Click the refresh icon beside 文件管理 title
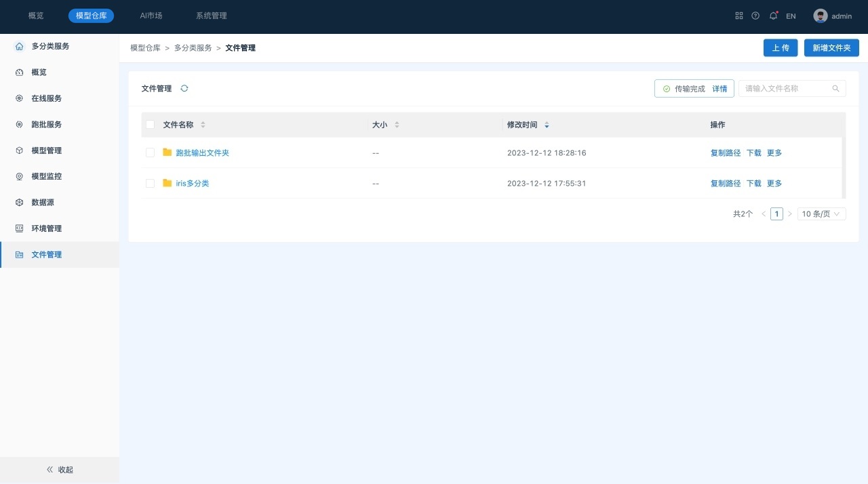The width and height of the screenshot is (868, 484). pos(184,88)
